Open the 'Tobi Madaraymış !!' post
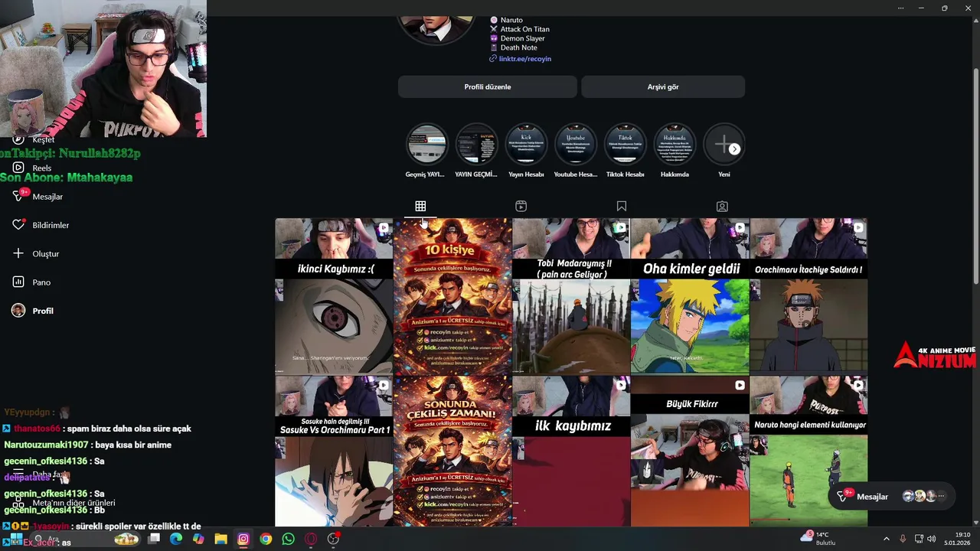Viewport: 980px width, 551px height. click(571, 295)
